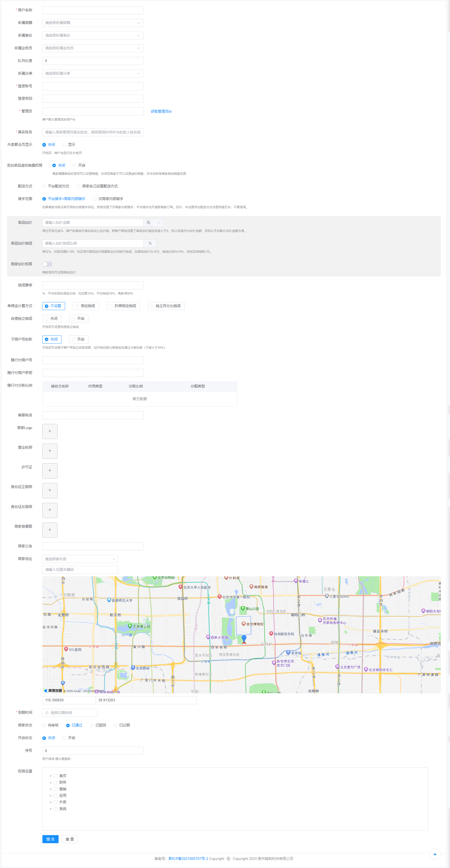Click the plus icon to upload 许可证

click(x=50, y=471)
